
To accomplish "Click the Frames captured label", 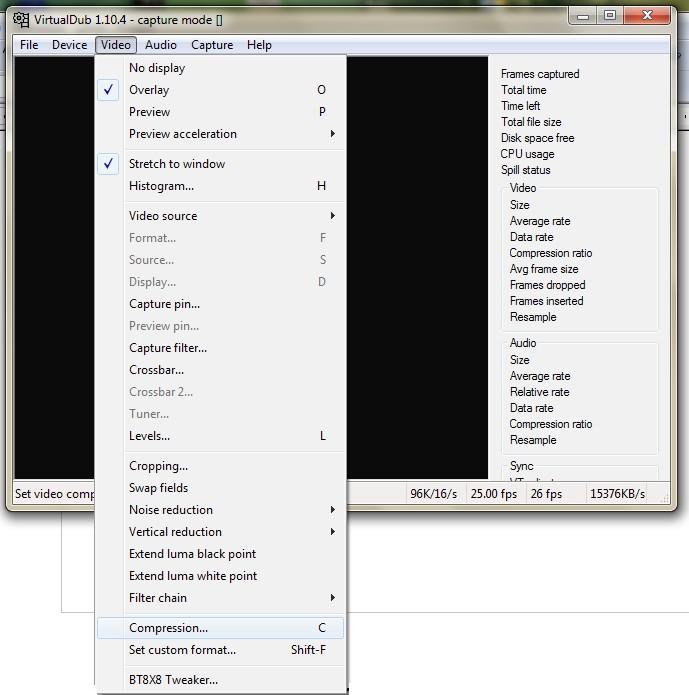I will point(540,74).
